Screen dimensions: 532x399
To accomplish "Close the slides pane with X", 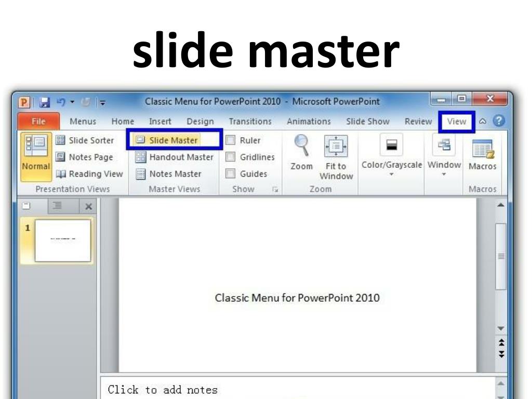I will coord(88,206).
